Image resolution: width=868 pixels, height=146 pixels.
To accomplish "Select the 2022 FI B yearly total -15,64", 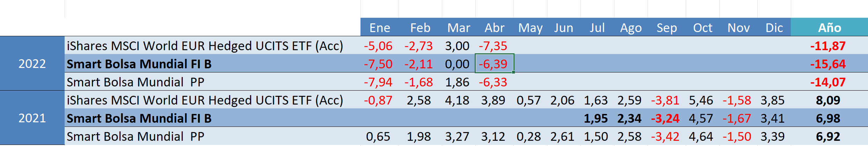I will click(828, 64).
